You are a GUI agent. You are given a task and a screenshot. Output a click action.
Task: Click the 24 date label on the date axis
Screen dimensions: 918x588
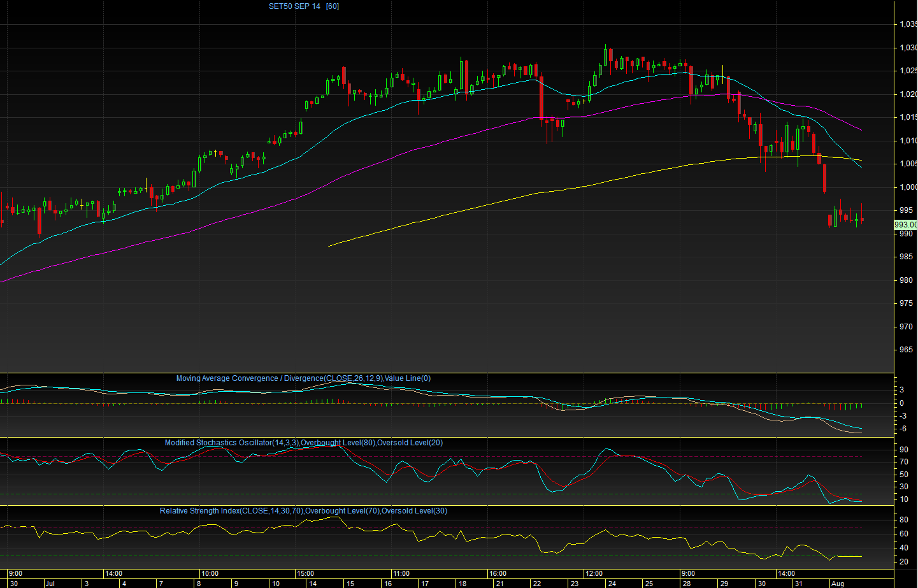tap(612, 584)
